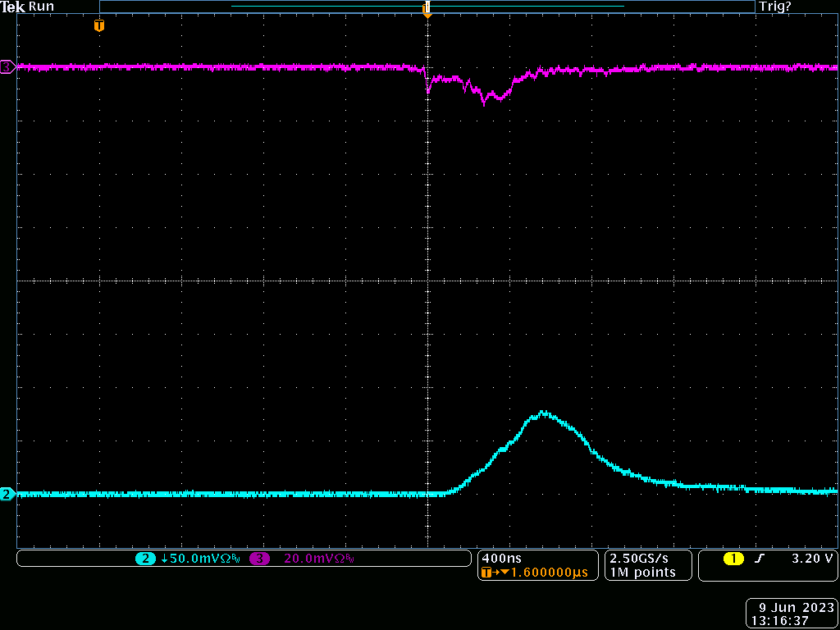The image size is (840, 630).
Task: Select channel 3 ground reference marker on left
Action: point(7,66)
